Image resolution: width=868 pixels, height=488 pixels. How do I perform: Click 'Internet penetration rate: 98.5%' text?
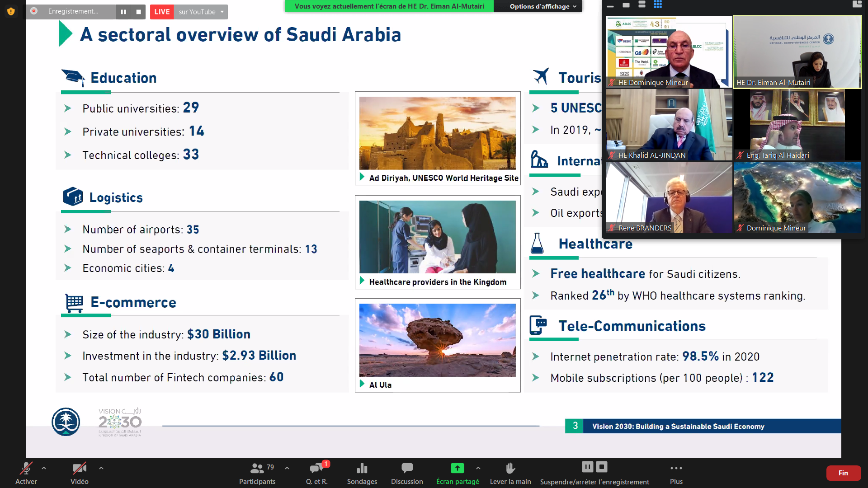pyautogui.click(x=655, y=357)
